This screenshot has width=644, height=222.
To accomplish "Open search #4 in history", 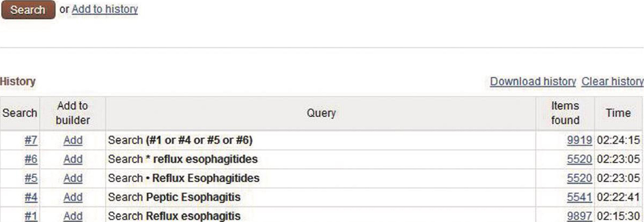I will [31, 197].
